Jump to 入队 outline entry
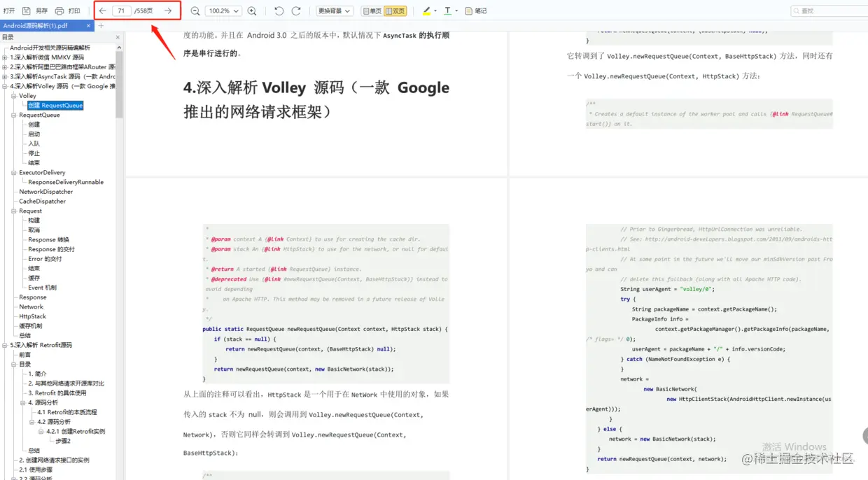Screen dimensions: 868x480 click(x=34, y=143)
